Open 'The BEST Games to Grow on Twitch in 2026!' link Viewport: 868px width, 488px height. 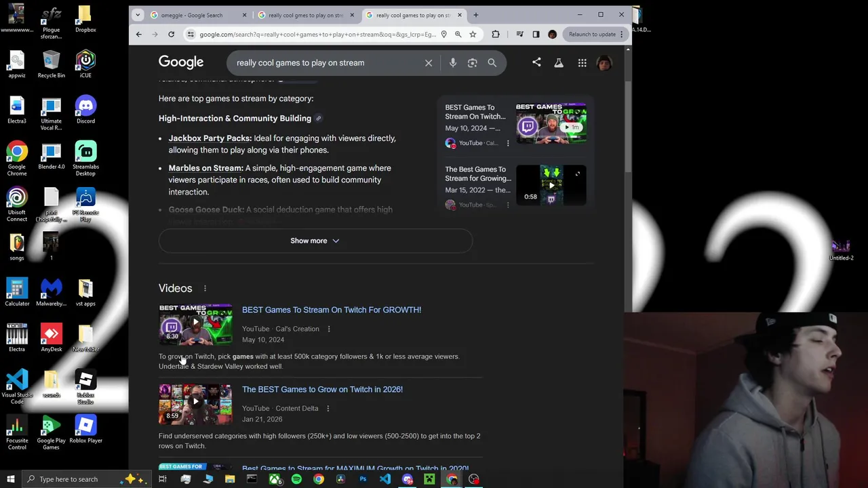(322, 389)
